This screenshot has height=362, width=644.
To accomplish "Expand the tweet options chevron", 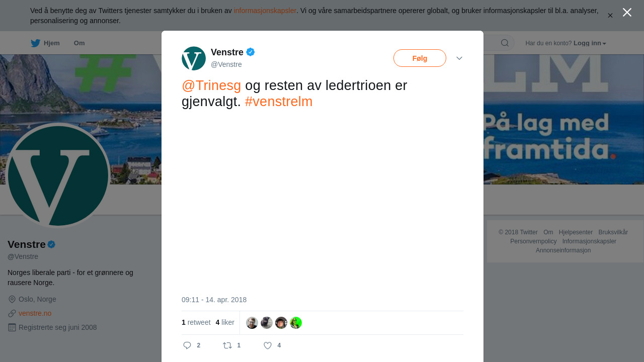I will [459, 58].
